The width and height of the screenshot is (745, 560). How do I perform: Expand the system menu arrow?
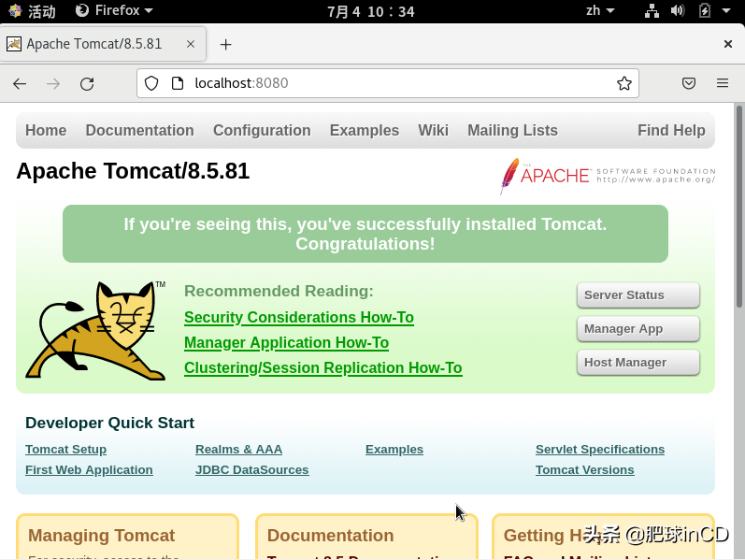726,10
